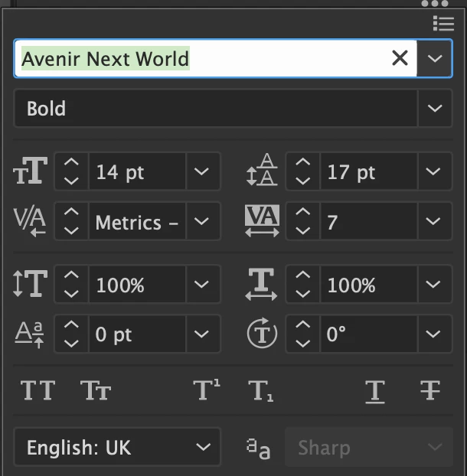Open the Sharp anti-aliasing dropdown
The image size is (467, 476).
point(368,447)
